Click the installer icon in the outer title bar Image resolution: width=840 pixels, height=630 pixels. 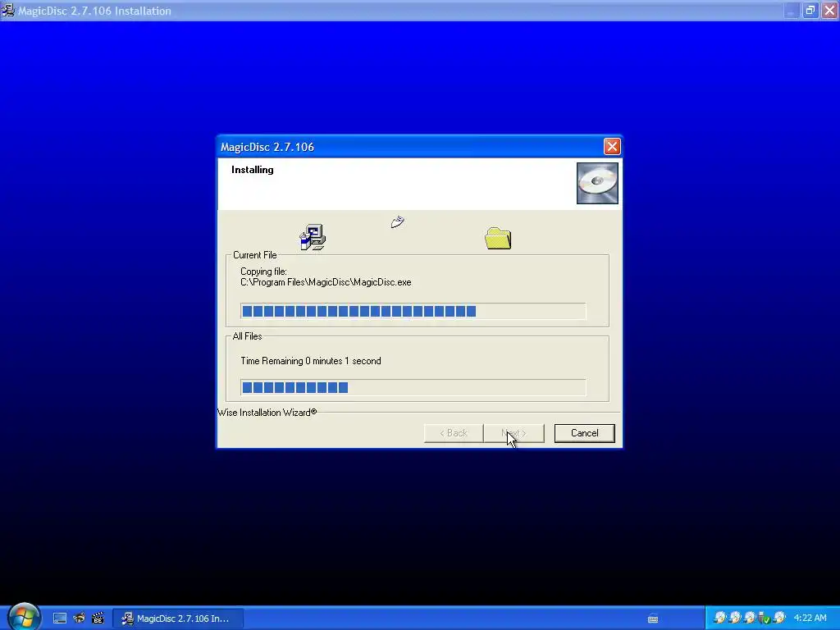tap(8, 10)
